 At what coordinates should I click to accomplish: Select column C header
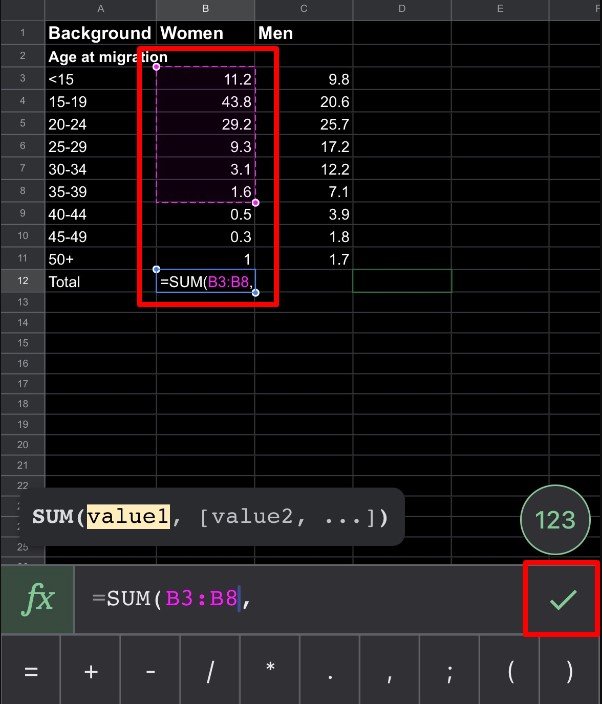[304, 9]
